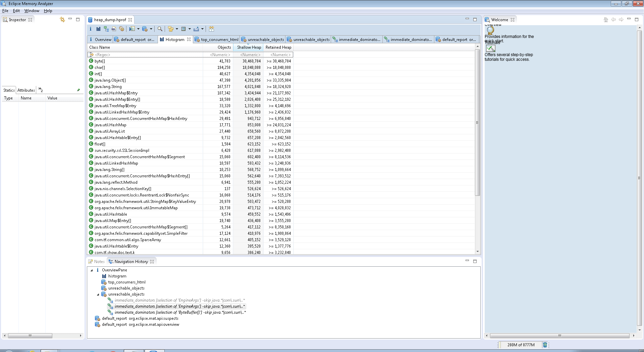644x352 pixels.
Task: Create a histogram from toolbar bars icon
Action: 98,29
